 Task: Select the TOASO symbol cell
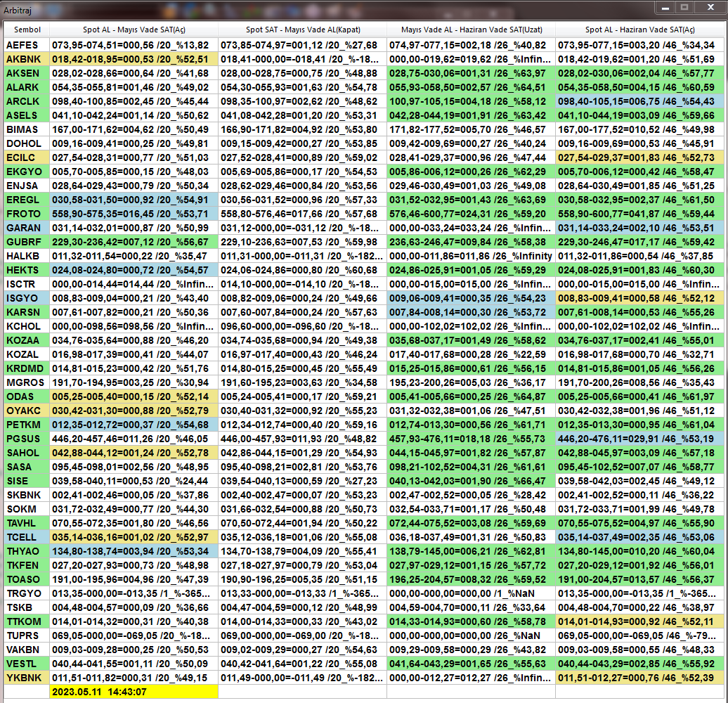[27, 579]
